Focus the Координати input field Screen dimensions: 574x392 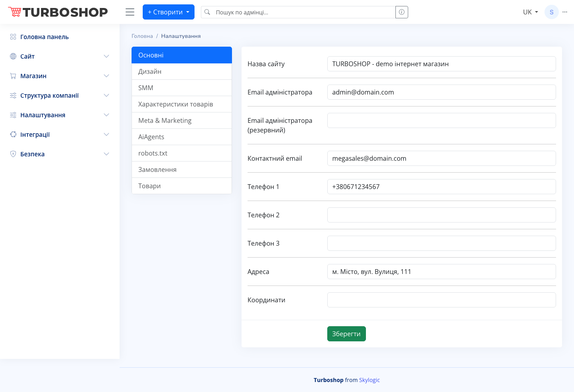pos(442,300)
